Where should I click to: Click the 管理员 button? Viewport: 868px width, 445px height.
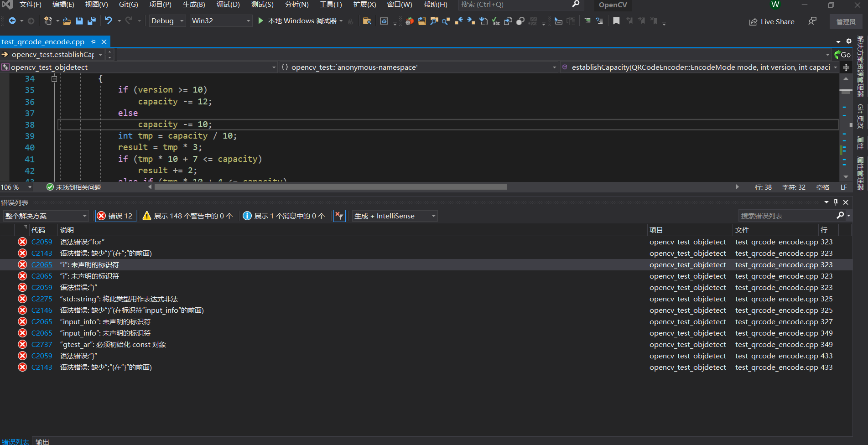846,22
